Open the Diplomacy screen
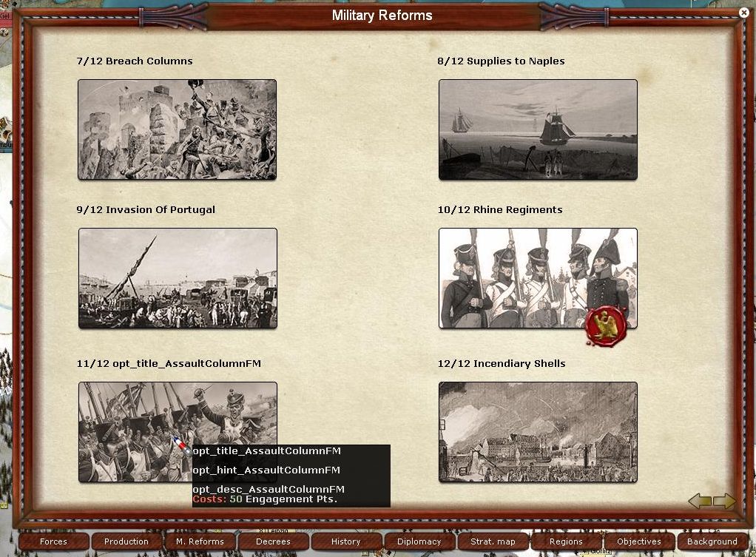Viewport: 756px width, 557px height. [x=419, y=541]
